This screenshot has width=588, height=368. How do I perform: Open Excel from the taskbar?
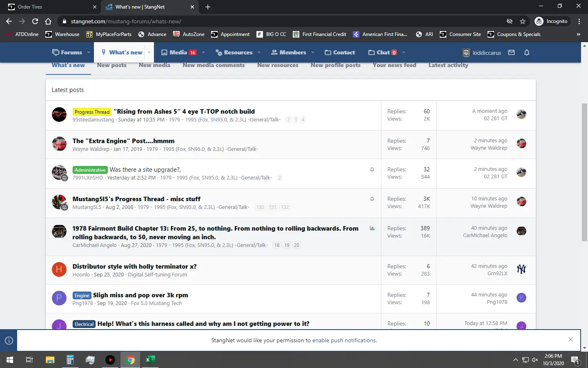click(150, 360)
